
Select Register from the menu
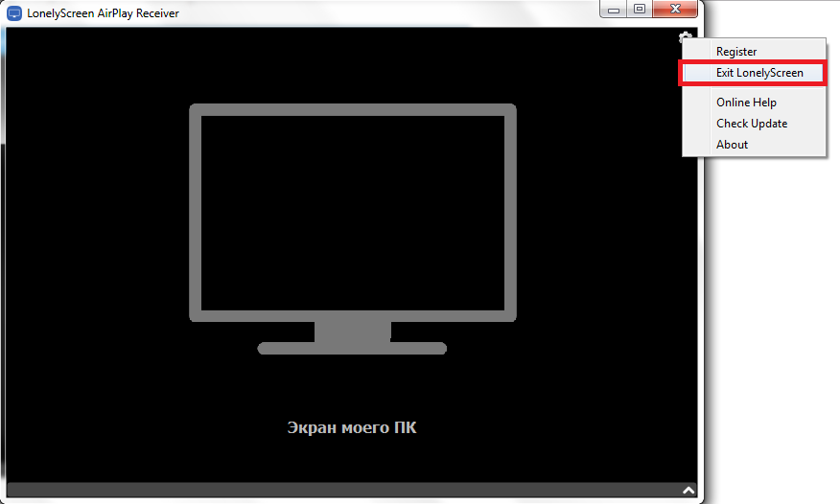pyautogui.click(x=735, y=52)
